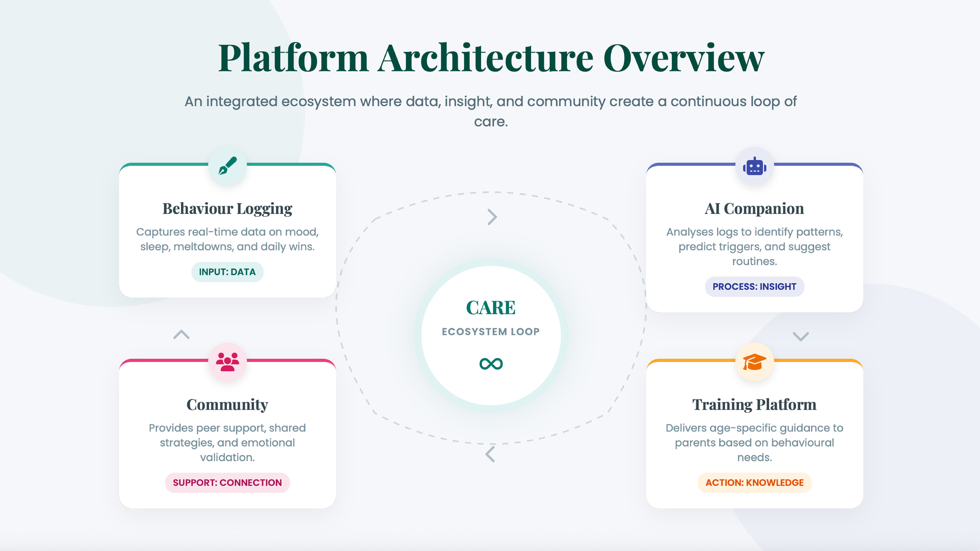Click the infinity symbol in CARE circle
The height and width of the screenshot is (551, 980).
491,364
